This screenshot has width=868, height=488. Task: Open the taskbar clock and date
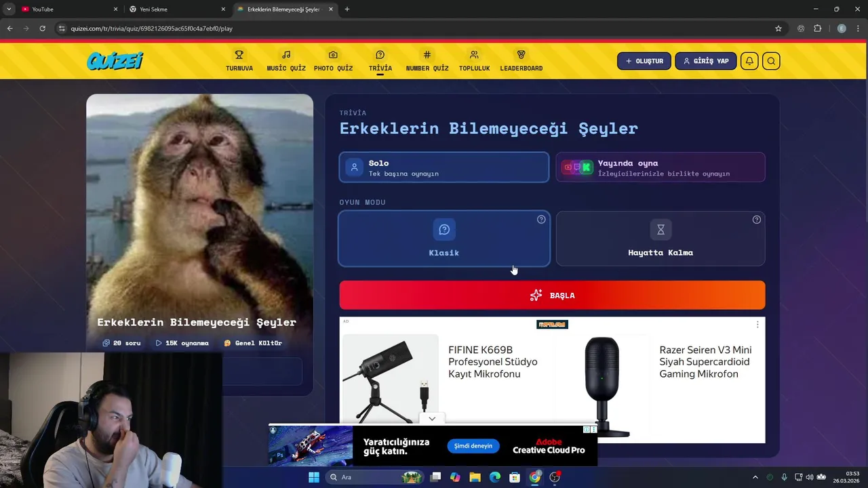click(847, 477)
